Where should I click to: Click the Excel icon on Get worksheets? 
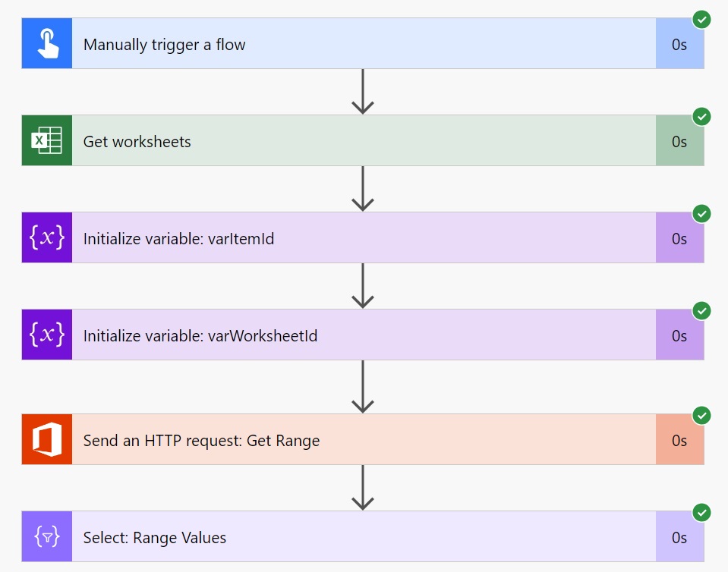[47, 140]
